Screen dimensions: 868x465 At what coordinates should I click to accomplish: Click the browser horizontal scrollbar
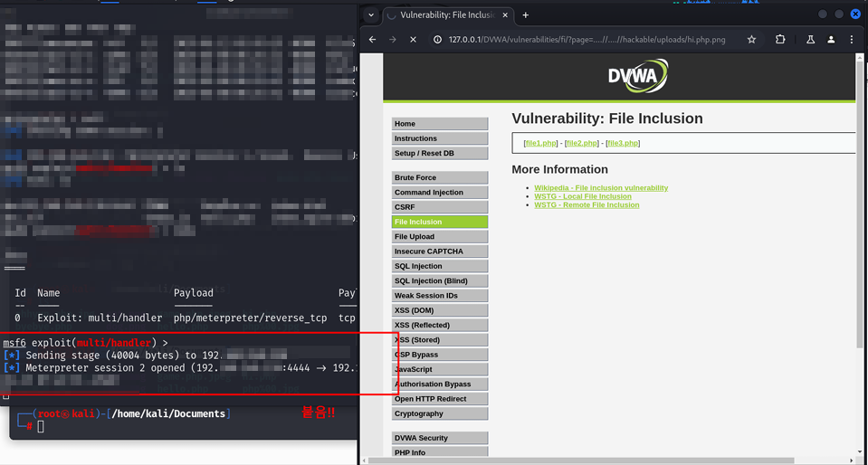(581, 460)
